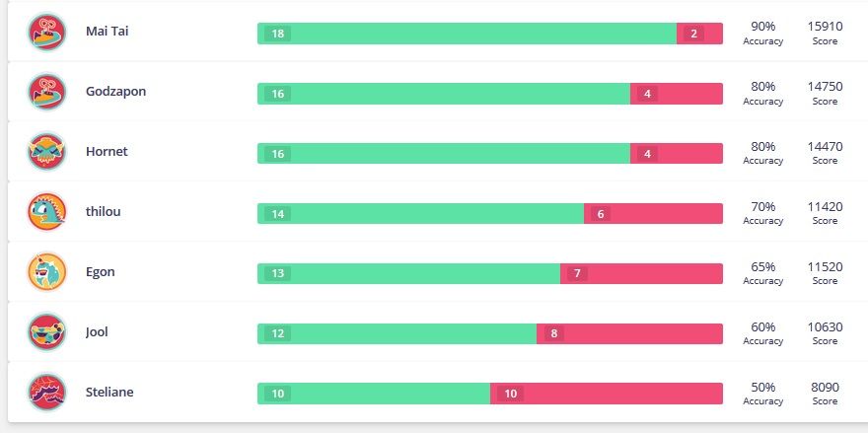Image resolution: width=868 pixels, height=433 pixels.
Task: Select the Hornet player row name
Action: point(107,152)
